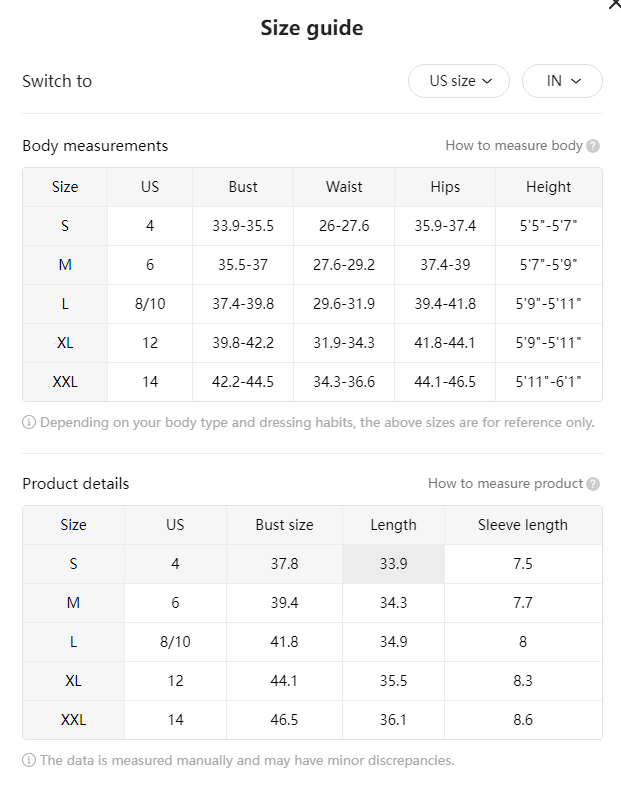This screenshot has width=621, height=795.
Task: Click the 8/10 US value in Product details
Action: 175,642
